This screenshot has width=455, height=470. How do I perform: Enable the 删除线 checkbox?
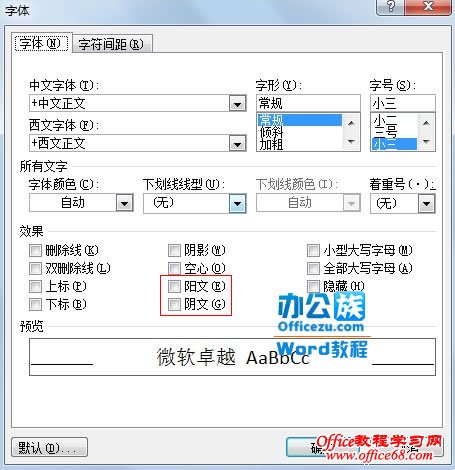[x=35, y=250]
